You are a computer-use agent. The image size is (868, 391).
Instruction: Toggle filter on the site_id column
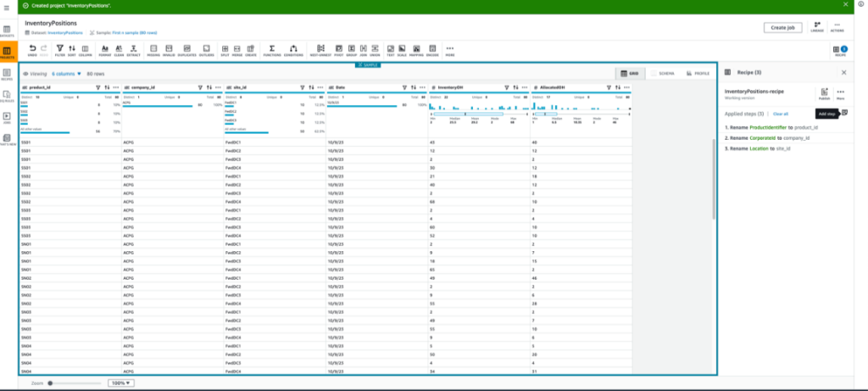click(301, 87)
